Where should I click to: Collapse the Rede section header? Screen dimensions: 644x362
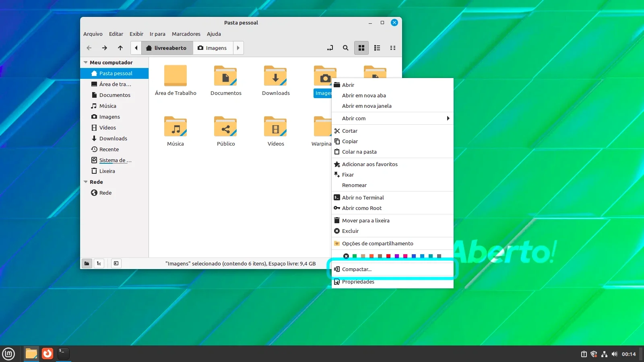[x=85, y=182]
